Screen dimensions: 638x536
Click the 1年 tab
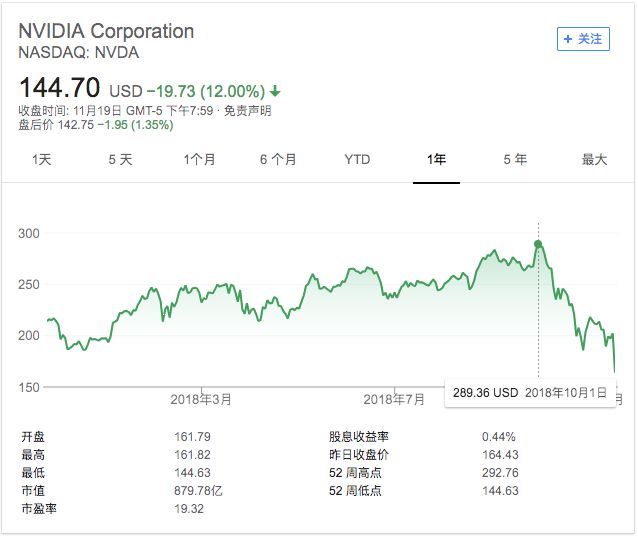tap(436, 160)
